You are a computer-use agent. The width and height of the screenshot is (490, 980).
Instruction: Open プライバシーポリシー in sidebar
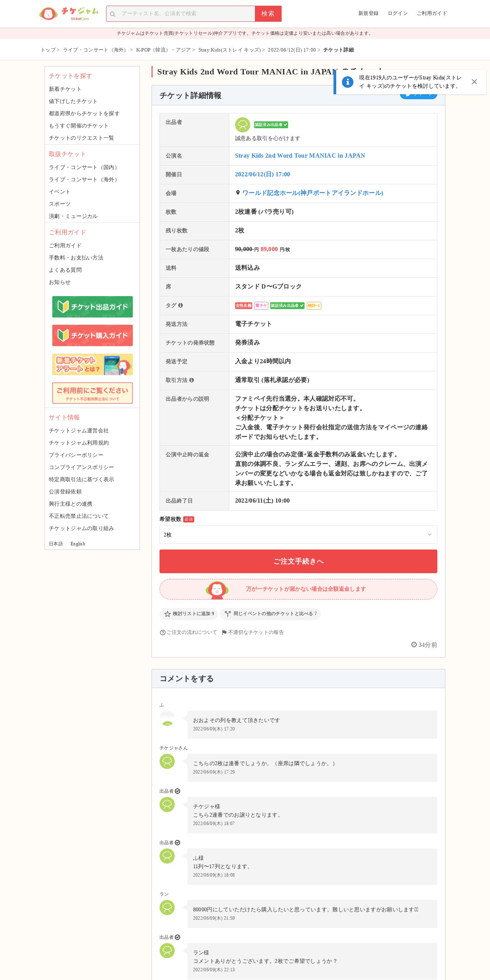[76, 455]
